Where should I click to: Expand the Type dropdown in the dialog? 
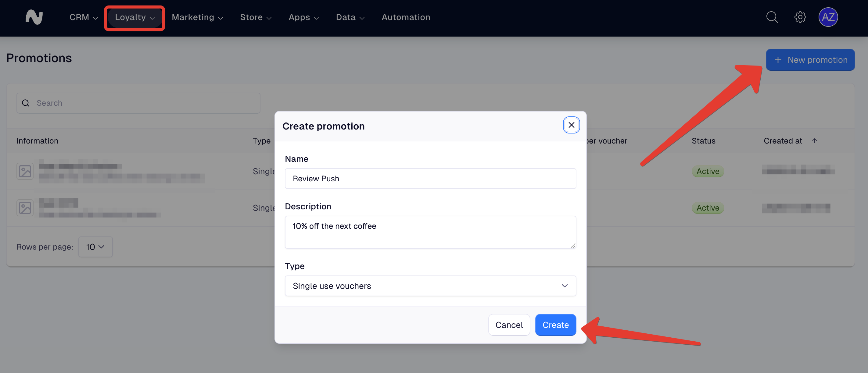(x=430, y=286)
